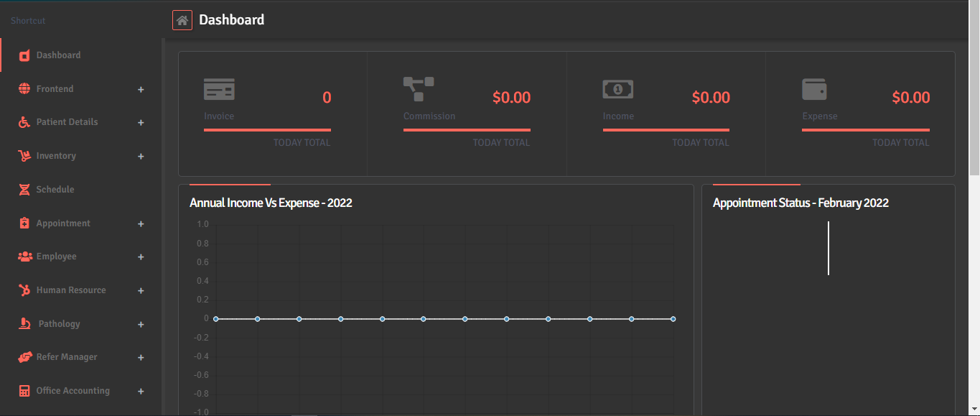The image size is (980, 416).
Task: Click the Employee group icon
Action: (24, 256)
